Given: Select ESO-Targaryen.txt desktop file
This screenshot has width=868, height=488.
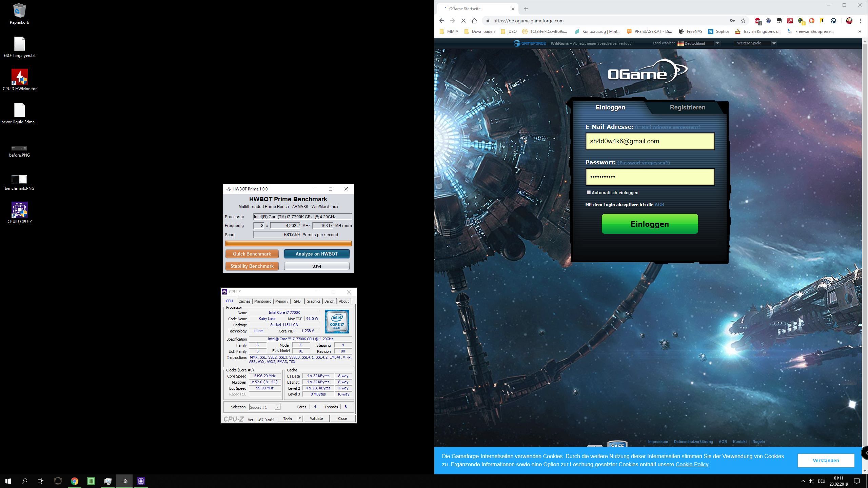Looking at the screenshot, I should pos(19,47).
